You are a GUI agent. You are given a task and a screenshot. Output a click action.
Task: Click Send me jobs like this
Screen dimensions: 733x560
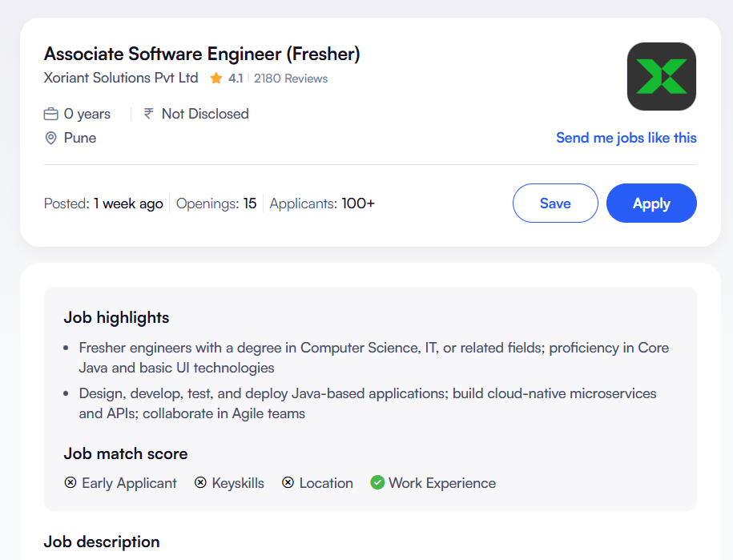click(x=626, y=138)
